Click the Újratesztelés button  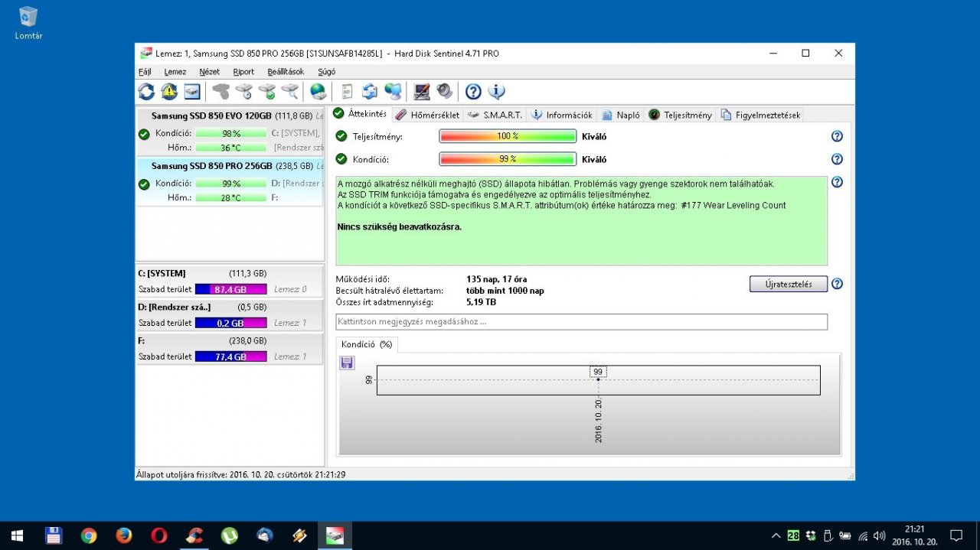coord(789,284)
